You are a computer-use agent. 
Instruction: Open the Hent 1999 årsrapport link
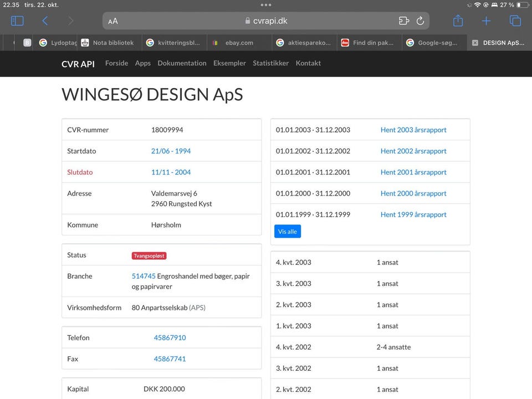pos(413,214)
